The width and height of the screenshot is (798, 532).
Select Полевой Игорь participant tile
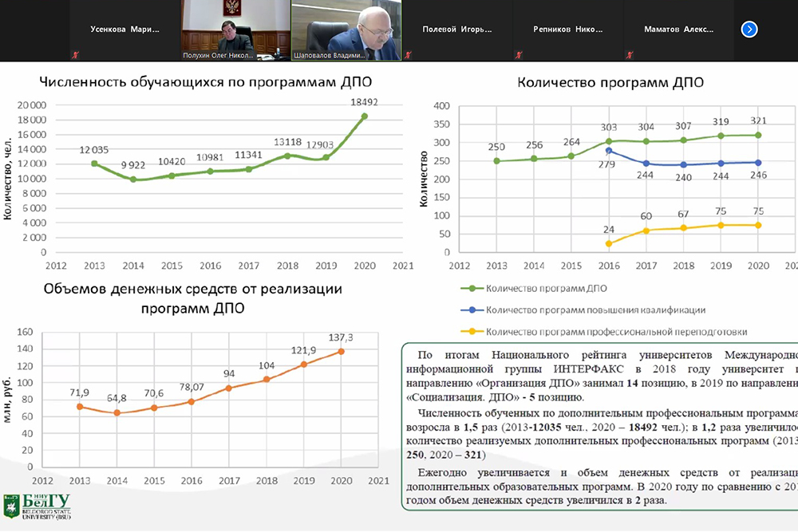pyautogui.click(x=456, y=30)
